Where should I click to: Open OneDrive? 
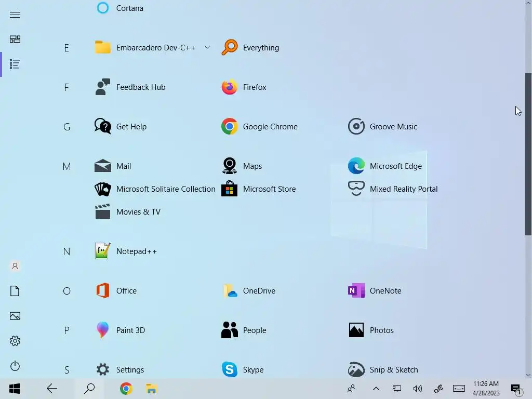tap(248, 291)
